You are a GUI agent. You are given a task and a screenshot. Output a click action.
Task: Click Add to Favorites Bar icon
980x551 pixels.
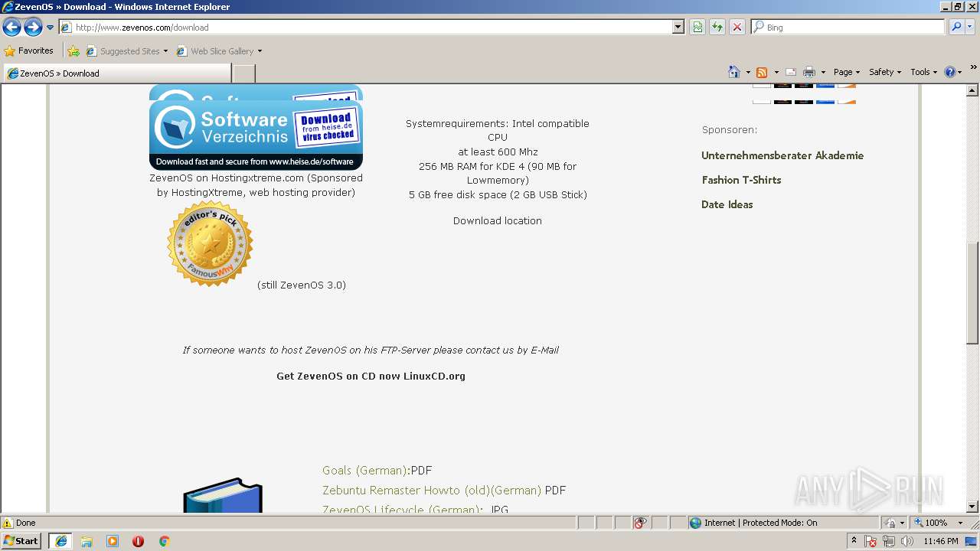[x=73, y=51]
